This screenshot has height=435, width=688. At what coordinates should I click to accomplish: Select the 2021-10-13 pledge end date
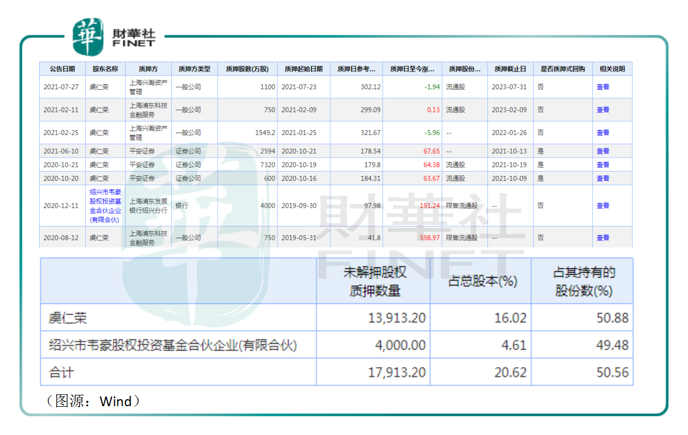pos(509,151)
